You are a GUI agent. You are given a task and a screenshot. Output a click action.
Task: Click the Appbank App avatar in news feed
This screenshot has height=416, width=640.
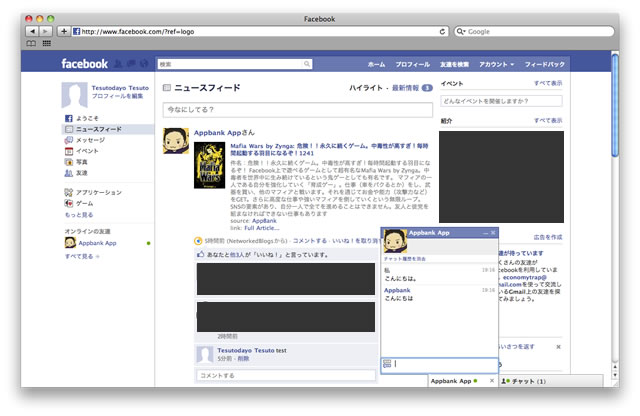176,141
